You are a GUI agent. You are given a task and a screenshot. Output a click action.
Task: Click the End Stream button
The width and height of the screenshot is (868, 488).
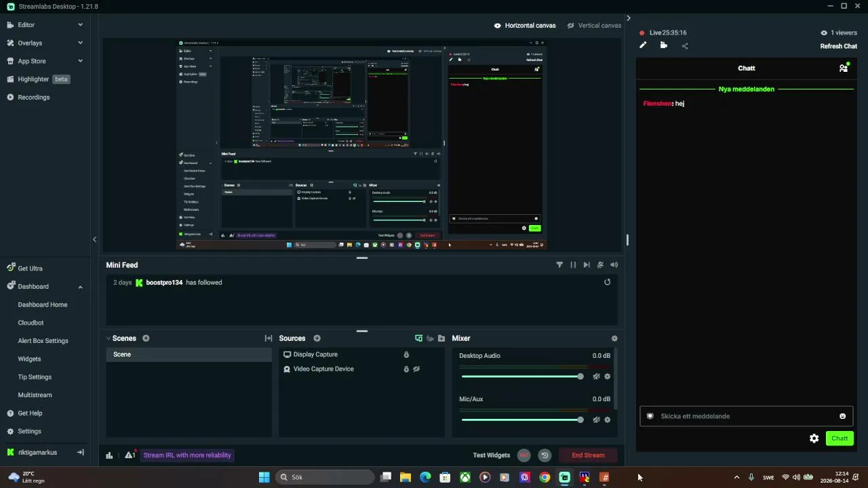click(x=588, y=455)
